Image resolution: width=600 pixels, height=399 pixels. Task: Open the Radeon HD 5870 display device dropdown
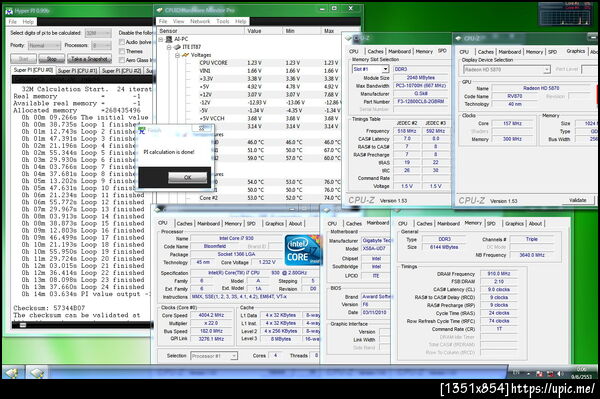(x=507, y=70)
